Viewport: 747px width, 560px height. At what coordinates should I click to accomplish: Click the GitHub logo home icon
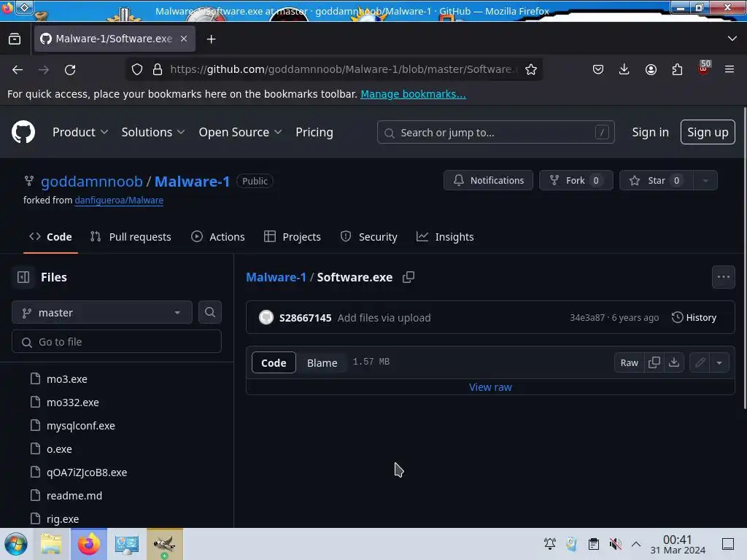[x=23, y=132]
